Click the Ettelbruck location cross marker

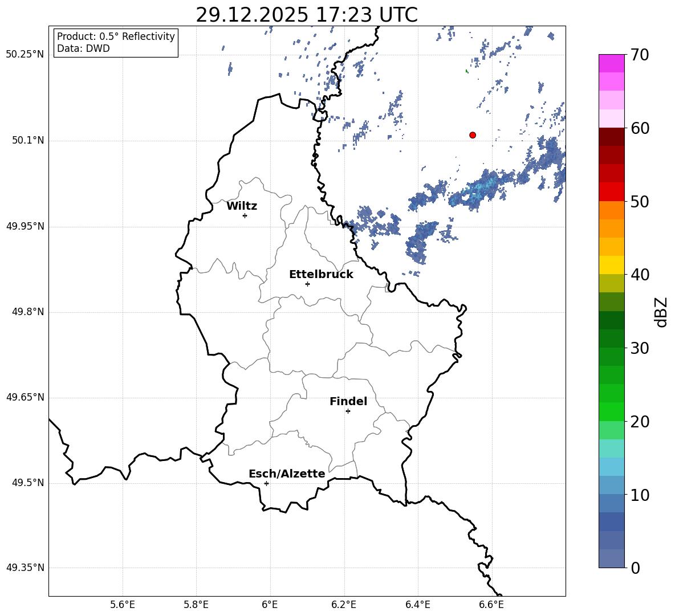point(307,284)
